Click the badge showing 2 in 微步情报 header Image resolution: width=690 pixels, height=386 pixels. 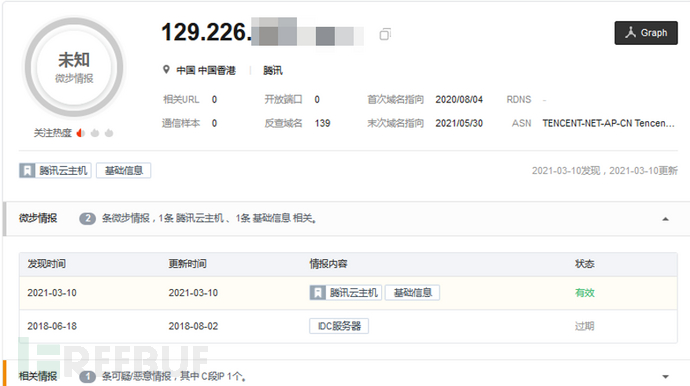tap(88, 218)
